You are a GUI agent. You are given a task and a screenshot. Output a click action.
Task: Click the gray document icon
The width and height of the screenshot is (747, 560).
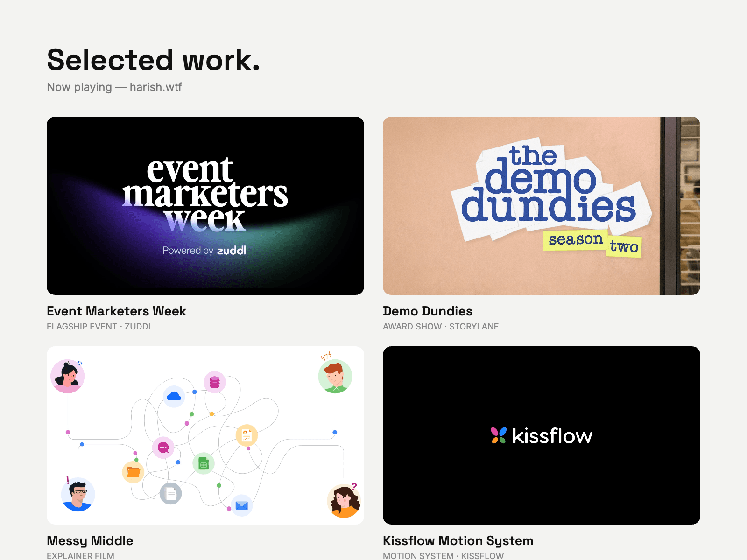pyautogui.click(x=171, y=494)
